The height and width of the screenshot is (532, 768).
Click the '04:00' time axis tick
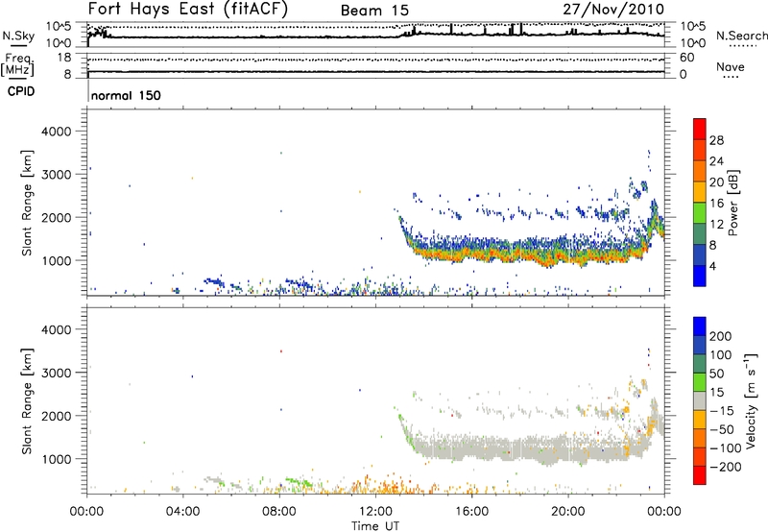[183, 512]
